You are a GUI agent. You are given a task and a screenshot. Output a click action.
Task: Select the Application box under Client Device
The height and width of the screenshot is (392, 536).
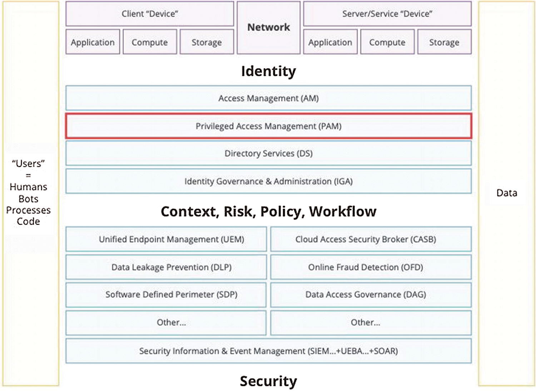[x=92, y=42]
